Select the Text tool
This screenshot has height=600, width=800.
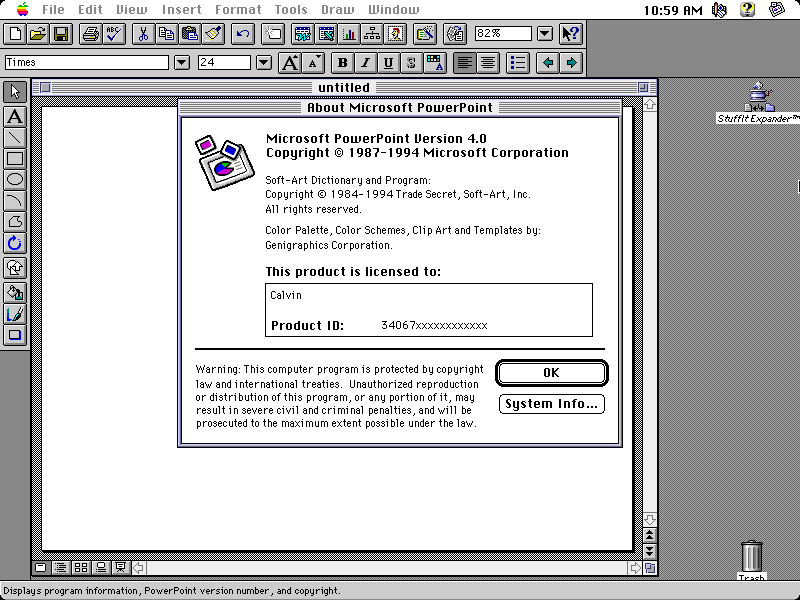click(x=15, y=116)
